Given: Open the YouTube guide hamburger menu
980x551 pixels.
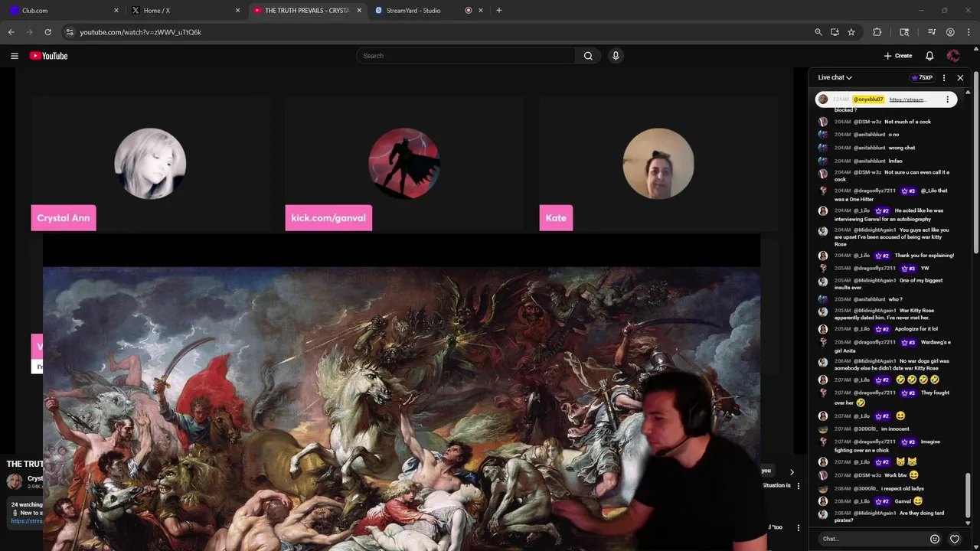Looking at the screenshot, I should coord(14,56).
